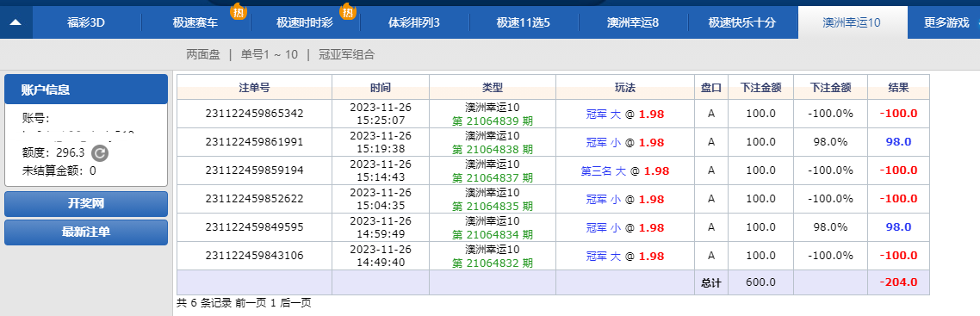Collapse the game menu with the up-arrow button
980x316 pixels.
click(x=16, y=23)
